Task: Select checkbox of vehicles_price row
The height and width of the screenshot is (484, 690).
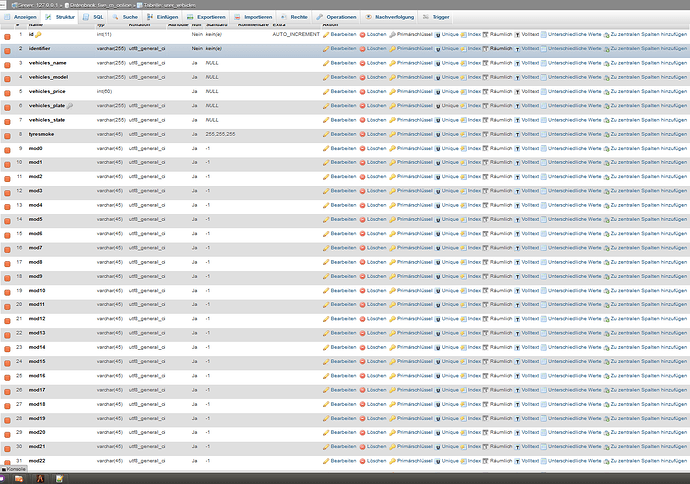Action: click(x=7, y=94)
